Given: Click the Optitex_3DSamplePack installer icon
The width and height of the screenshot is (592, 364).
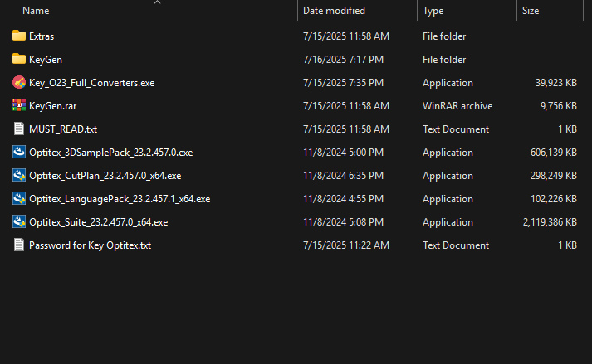Looking at the screenshot, I should tap(19, 153).
